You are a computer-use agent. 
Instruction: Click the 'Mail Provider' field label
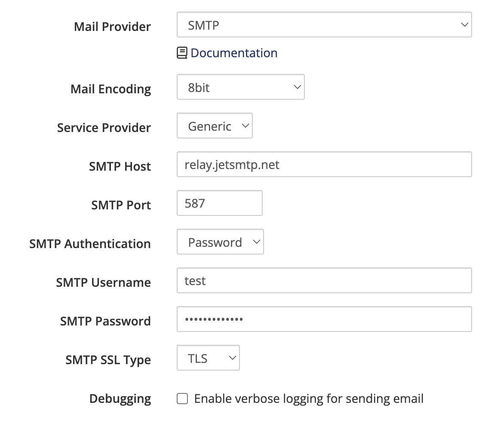[112, 27]
